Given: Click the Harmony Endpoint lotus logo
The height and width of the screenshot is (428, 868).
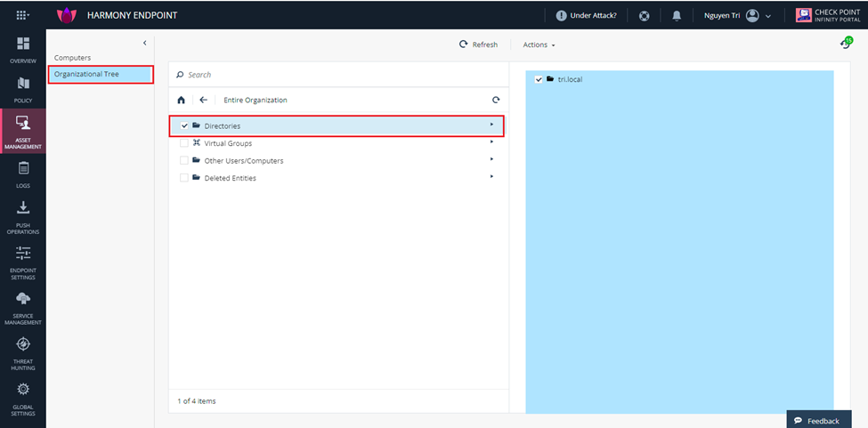Looking at the screenshot, I should (67, 15).
